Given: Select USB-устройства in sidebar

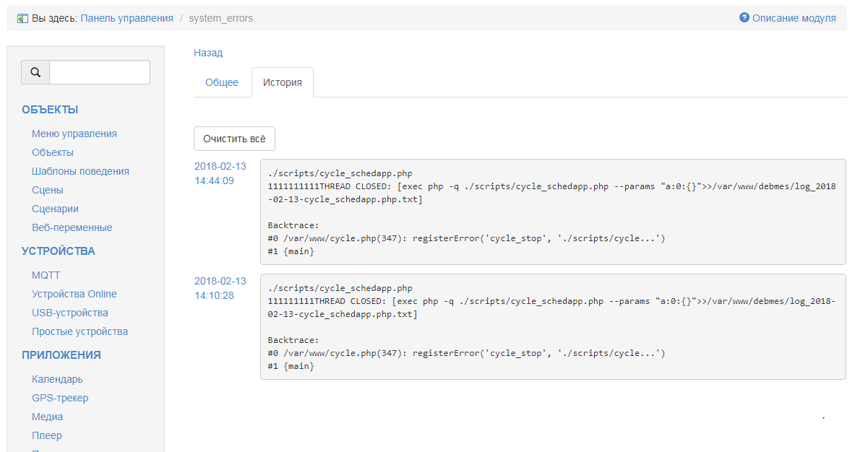Looking at the screenshot, I should pyautogui.click(x=70, y=313).
